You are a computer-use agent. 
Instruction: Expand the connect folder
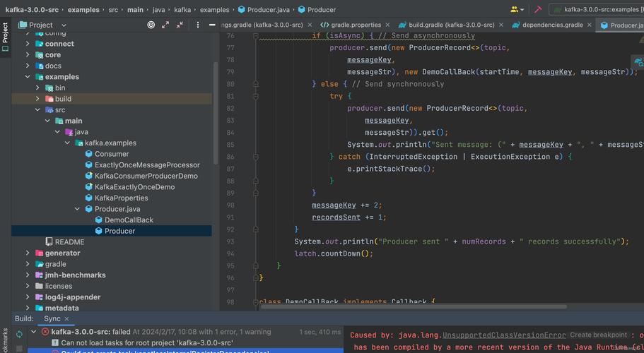click(28, 44)
